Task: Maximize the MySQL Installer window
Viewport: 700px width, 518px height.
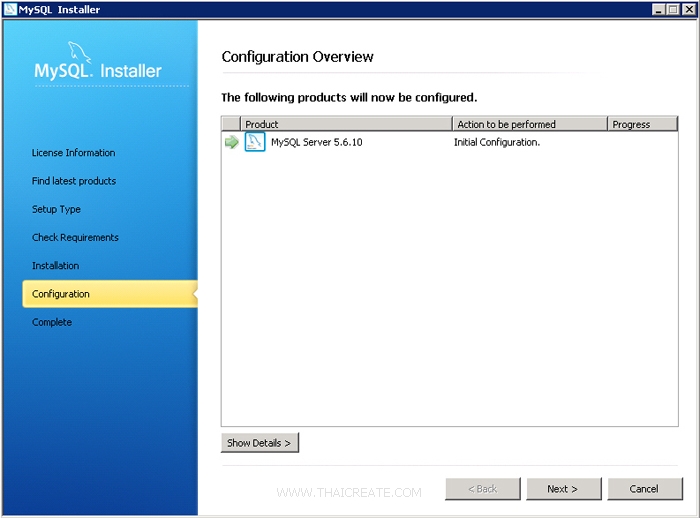Action: point(673,9)
